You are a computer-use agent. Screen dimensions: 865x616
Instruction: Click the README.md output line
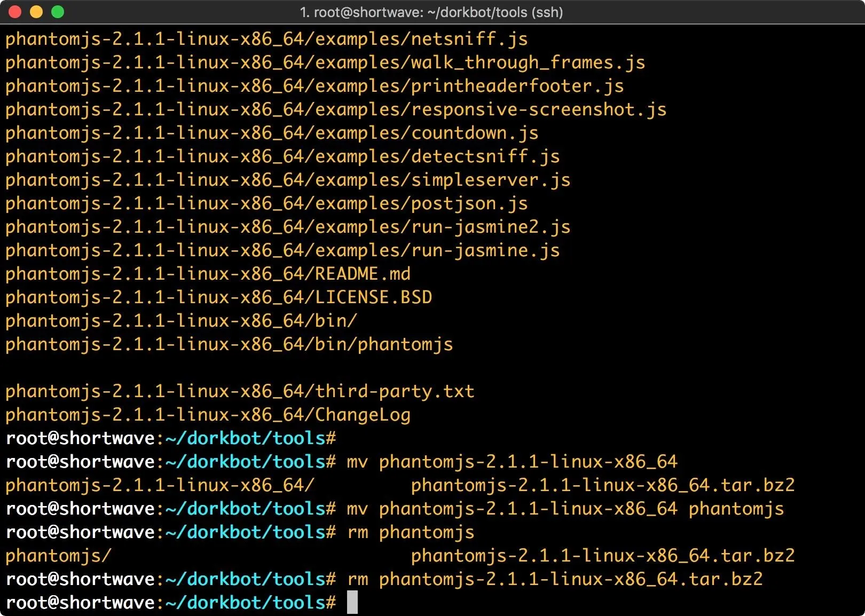(208, 274)
